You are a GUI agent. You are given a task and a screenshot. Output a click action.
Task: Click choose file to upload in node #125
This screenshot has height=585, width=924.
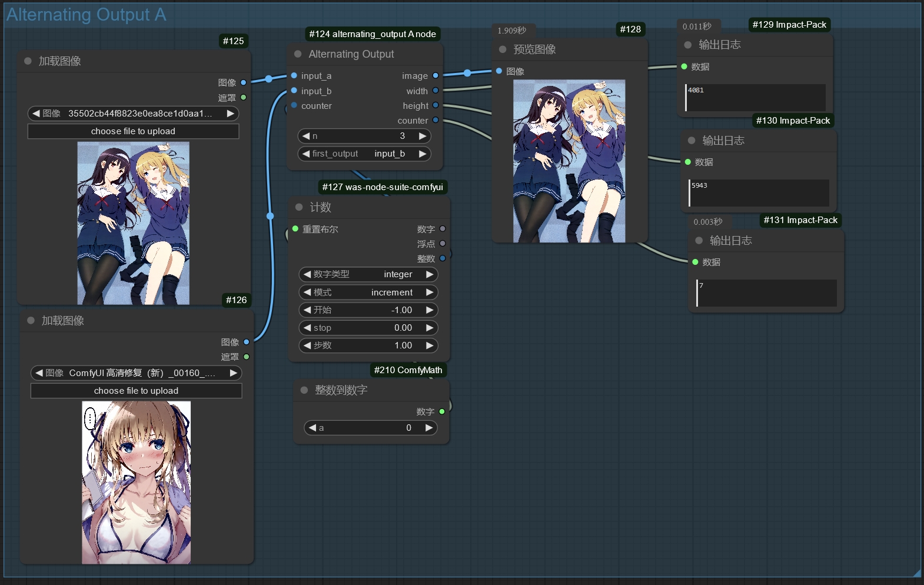click(133, 131)
